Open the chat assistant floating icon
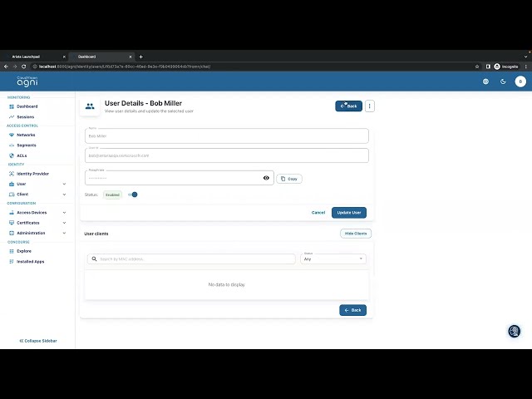This screenshot has height=399, width=532. point(515,331)
